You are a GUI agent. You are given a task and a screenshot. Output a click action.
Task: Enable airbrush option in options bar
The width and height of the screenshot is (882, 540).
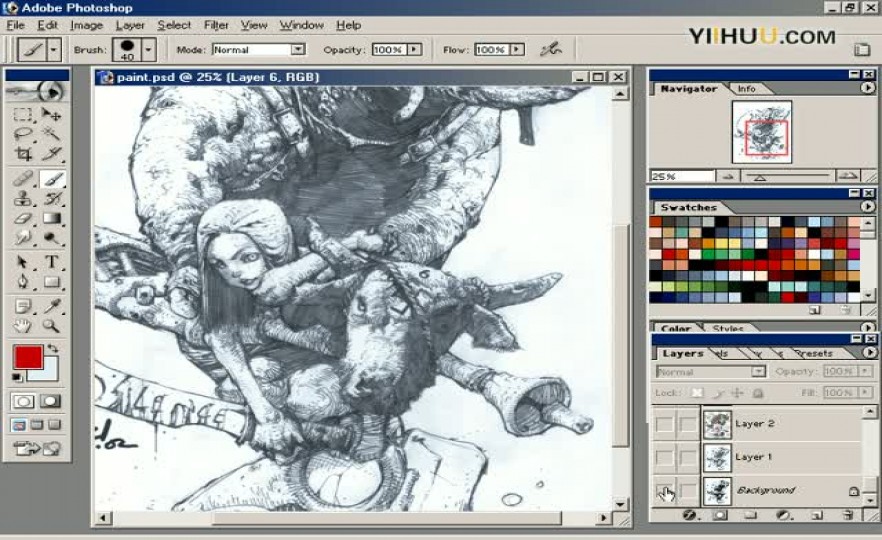point(551,50)
